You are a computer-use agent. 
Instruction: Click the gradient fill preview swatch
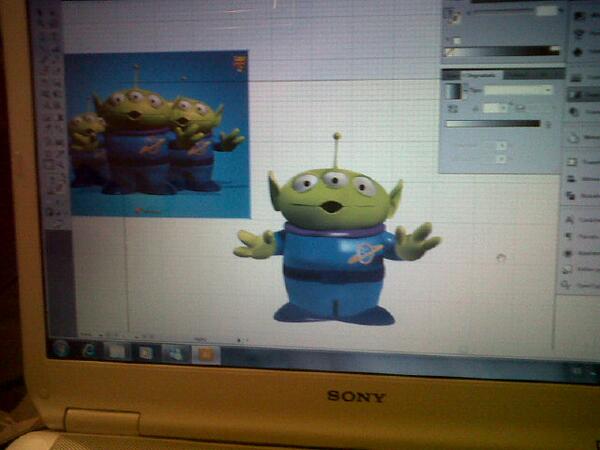pyautogui.click(x=452, y=91)
